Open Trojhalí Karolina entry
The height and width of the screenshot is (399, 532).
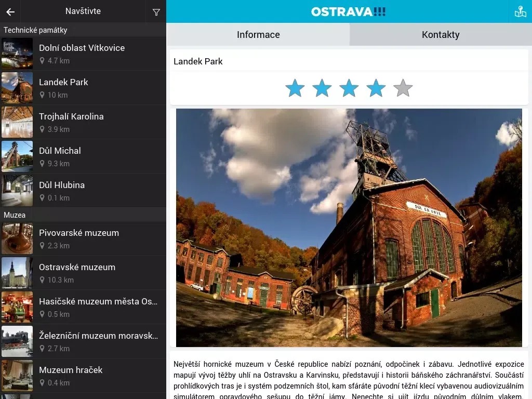83,122
